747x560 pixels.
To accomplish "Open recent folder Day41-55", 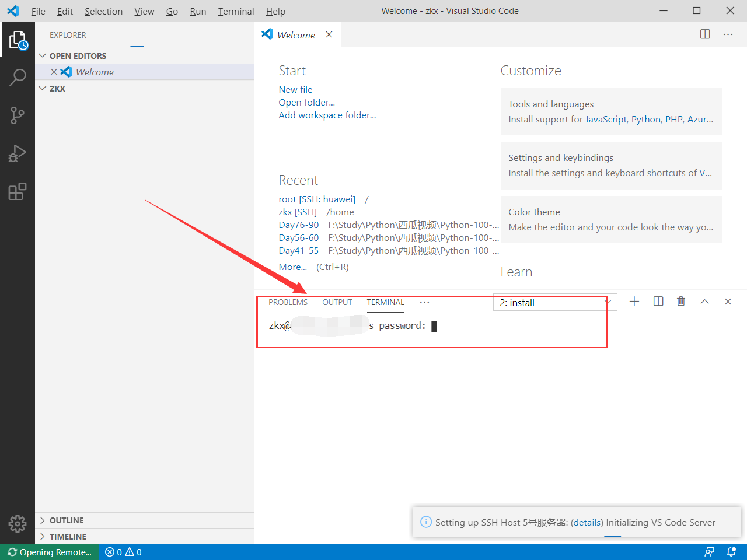I will 299,250.
